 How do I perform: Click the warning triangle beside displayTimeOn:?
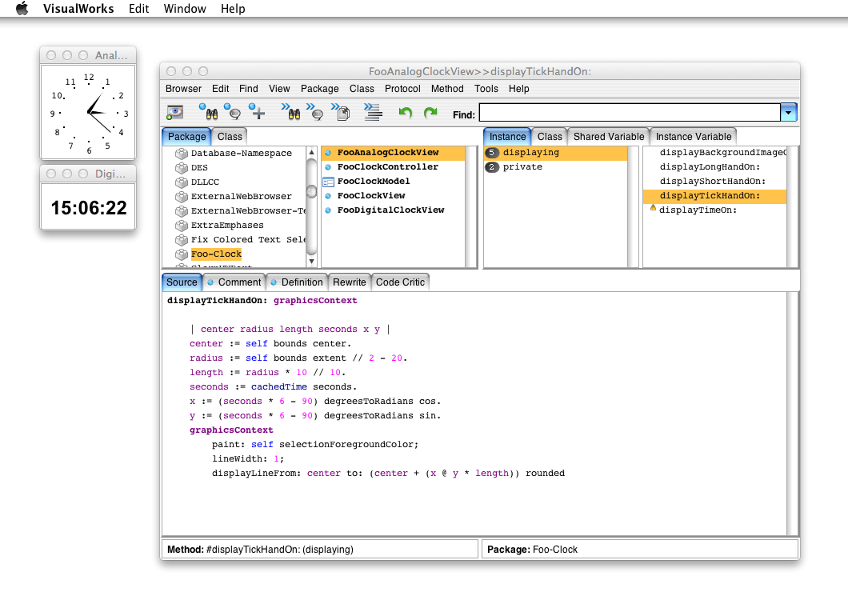coord(653,208)
